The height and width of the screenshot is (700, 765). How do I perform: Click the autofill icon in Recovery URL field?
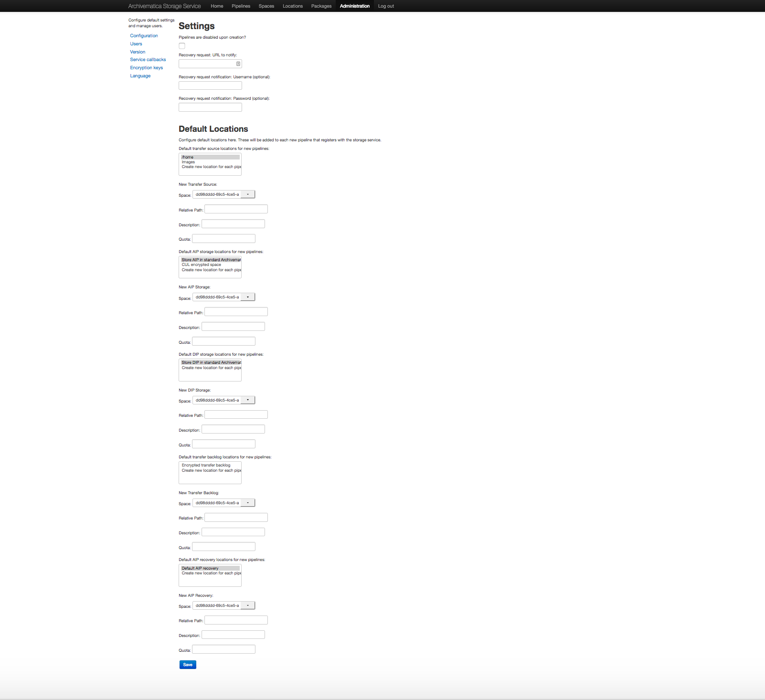pos(238,64)
